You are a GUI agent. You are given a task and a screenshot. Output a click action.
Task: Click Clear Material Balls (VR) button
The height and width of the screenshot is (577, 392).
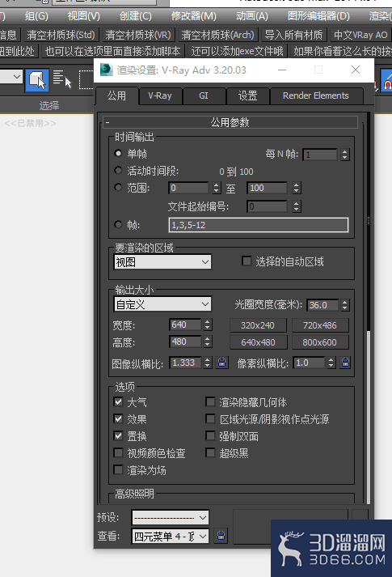(x=138, y=35)
